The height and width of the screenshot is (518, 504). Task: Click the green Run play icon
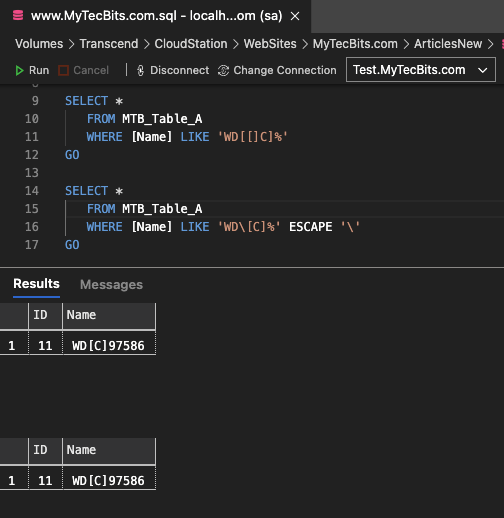point(19,71)
